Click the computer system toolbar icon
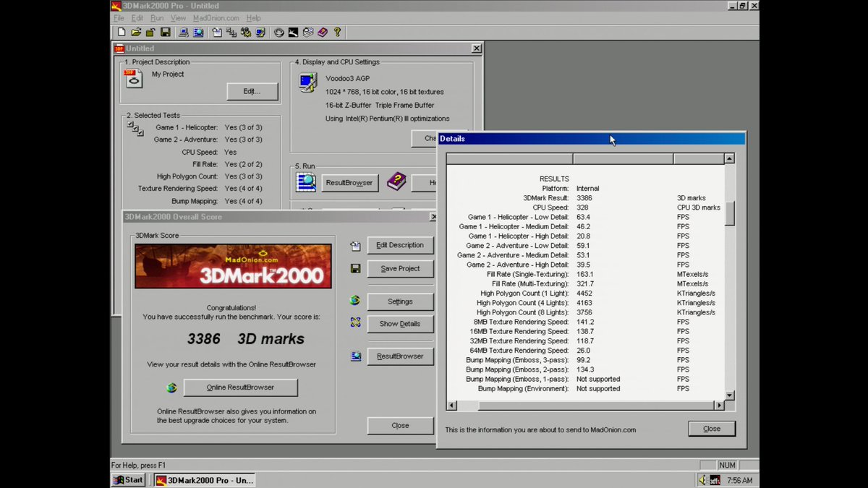Screen dimensions: 868x488 click(x=184, y=33)
